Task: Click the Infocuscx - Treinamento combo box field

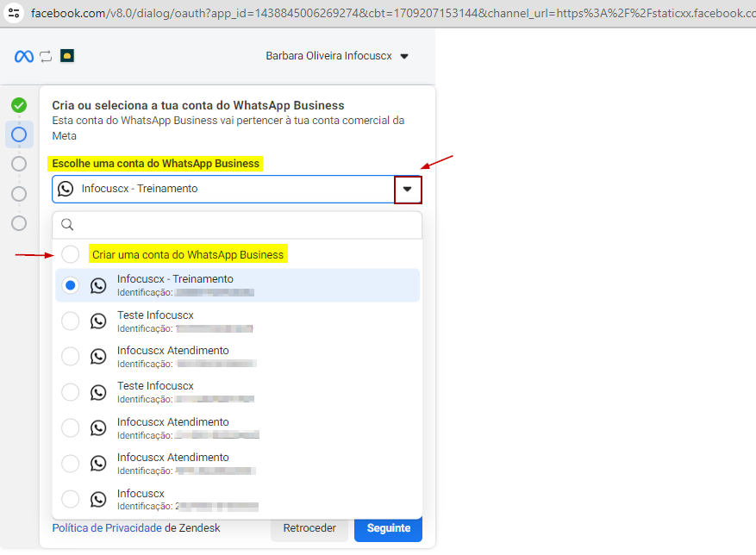Action: pos(222,189)
